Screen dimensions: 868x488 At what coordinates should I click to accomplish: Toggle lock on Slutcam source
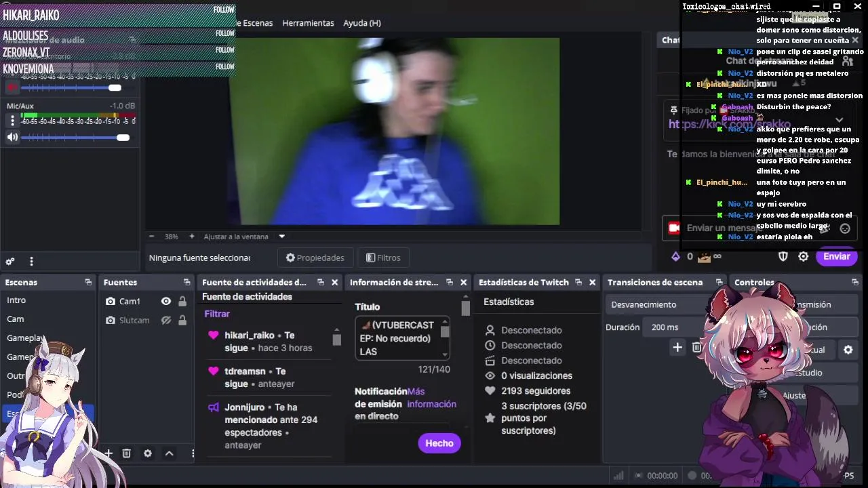click(x=182, y=320)
